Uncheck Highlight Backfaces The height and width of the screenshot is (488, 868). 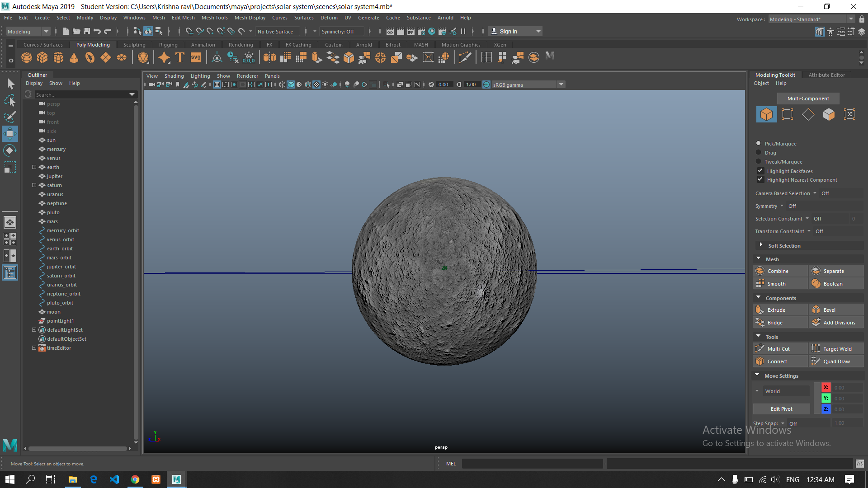coord(760,171)
